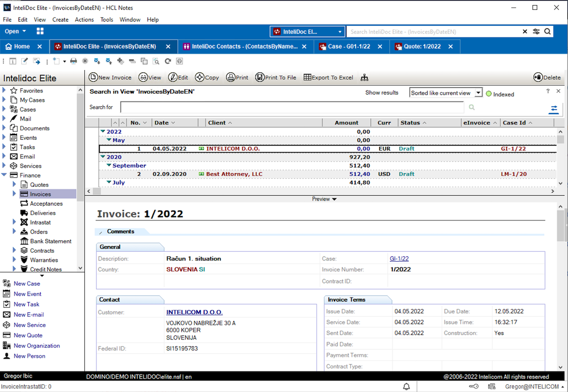The width and height of the screenshot is (568, 392).
Task: Click the Indexed status indicator
Action: [x=500, y=94]
